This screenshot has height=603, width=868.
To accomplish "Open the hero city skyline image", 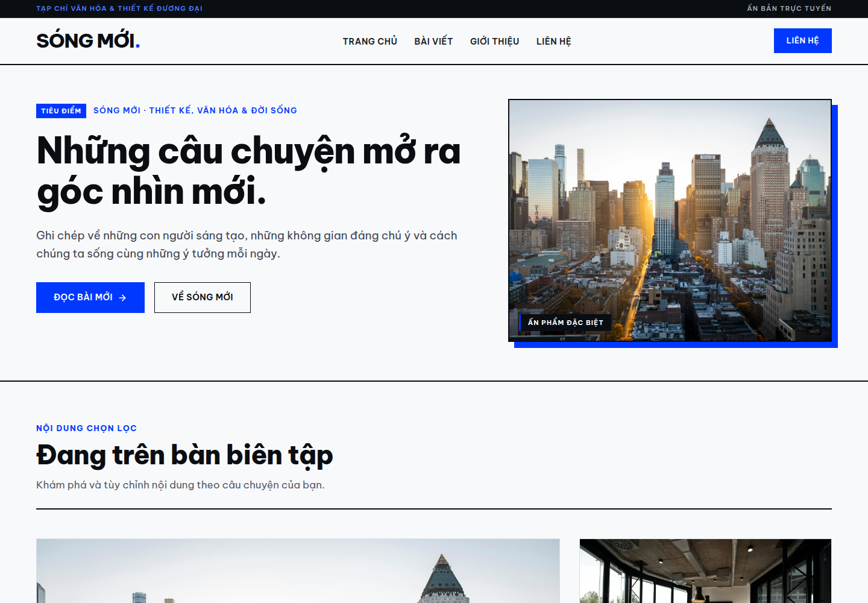I will [670, 220].
